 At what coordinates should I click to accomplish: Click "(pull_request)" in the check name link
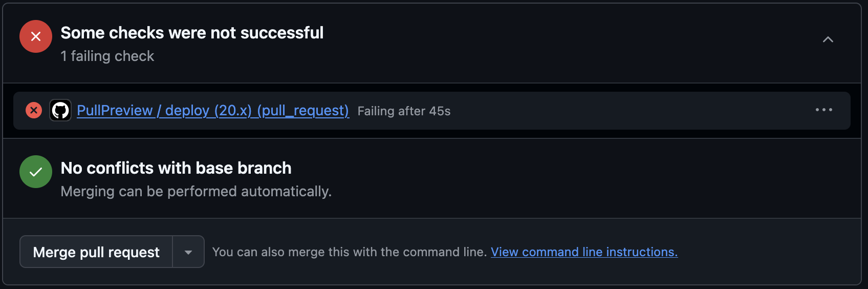tap(303, 111)
